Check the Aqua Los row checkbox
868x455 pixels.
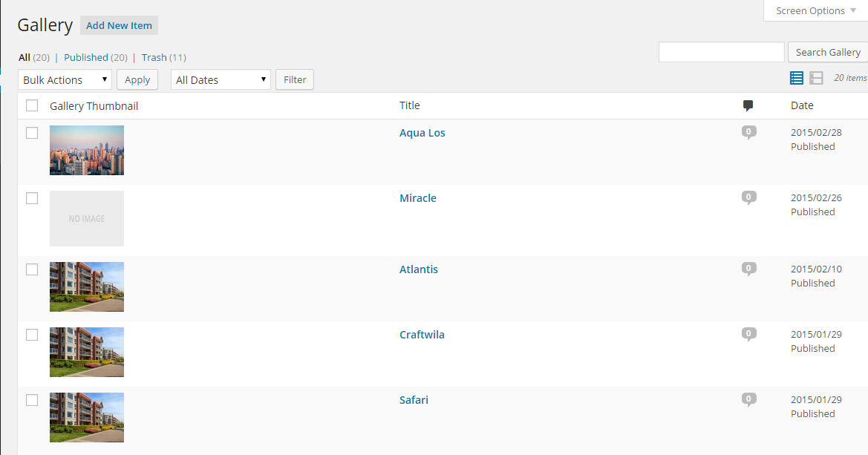click(32, 133)
